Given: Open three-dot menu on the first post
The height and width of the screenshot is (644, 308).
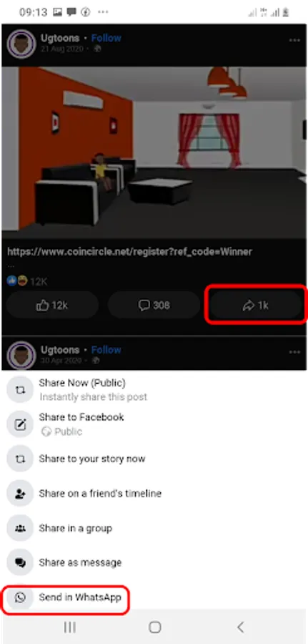Looking at the screenshot, I should pos(294,40).
